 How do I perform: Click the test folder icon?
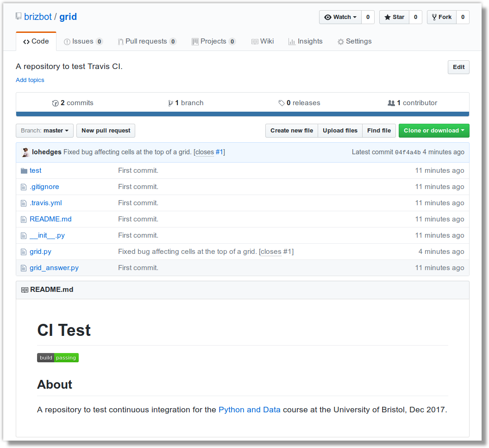(x=24, y=171)
